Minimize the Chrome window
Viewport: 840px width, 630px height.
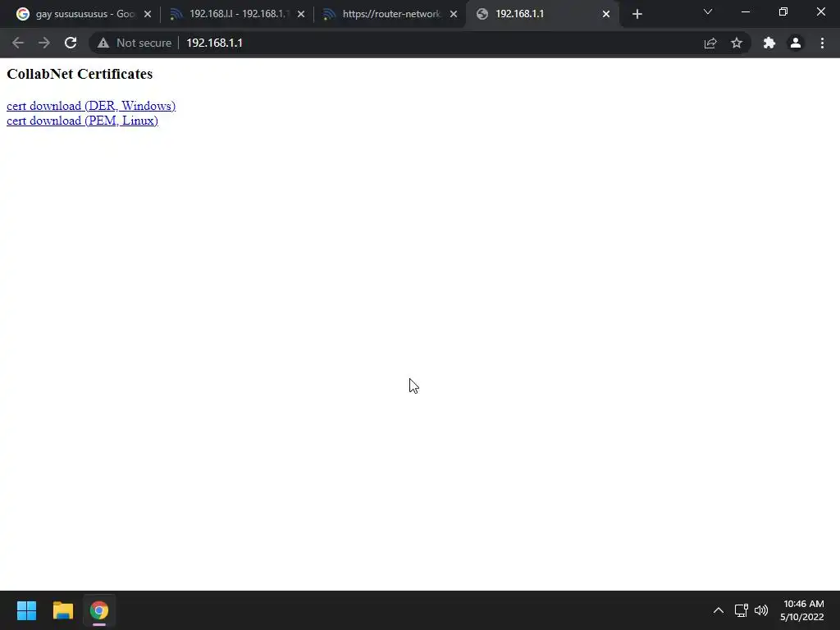[x=745, y=11]
